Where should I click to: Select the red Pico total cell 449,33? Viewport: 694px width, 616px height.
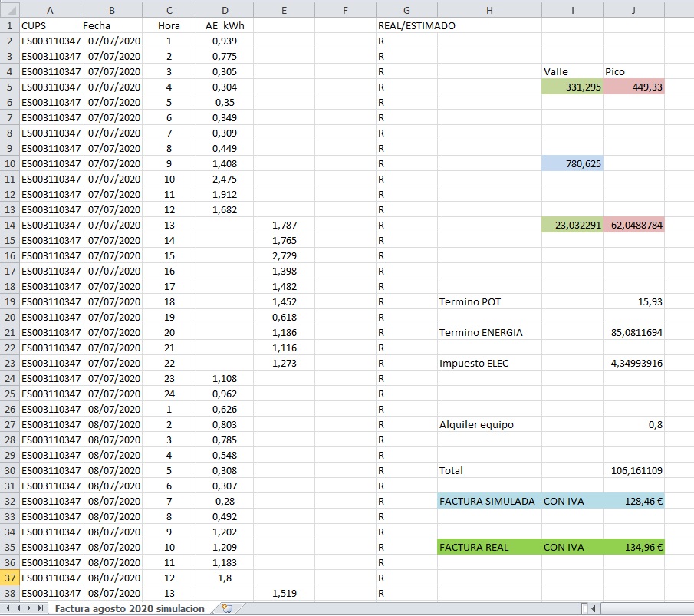pyautogui.click(x=633, y=87)
